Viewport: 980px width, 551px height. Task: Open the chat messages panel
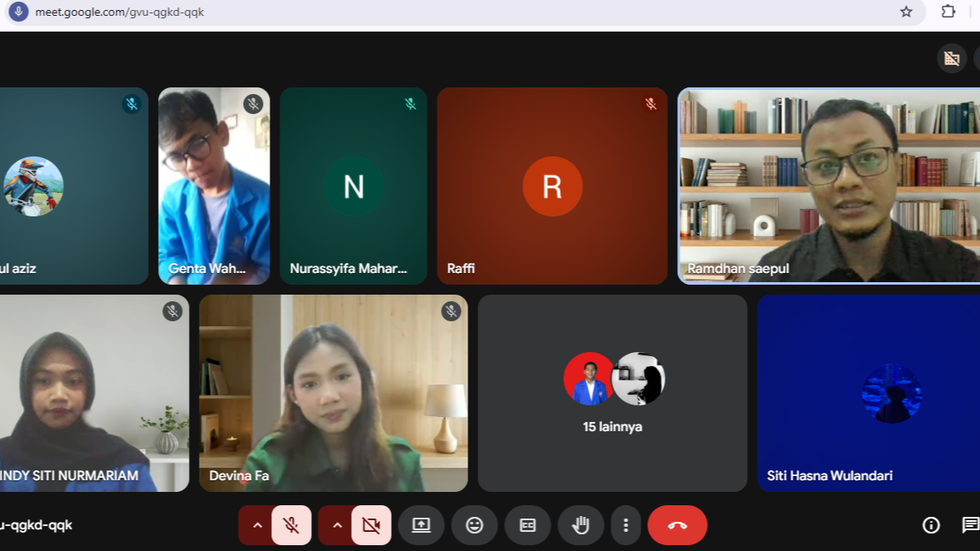970,525
